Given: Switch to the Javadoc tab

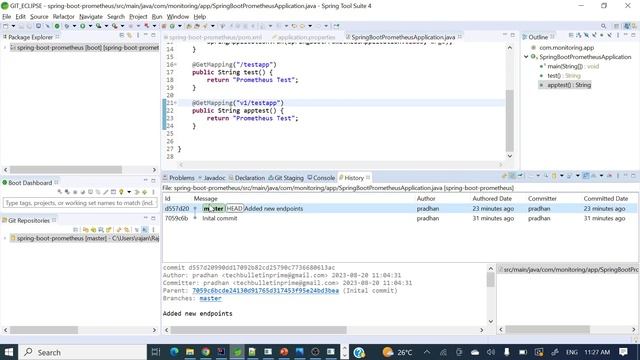Looking at the screenshot, I should (211, 178).
